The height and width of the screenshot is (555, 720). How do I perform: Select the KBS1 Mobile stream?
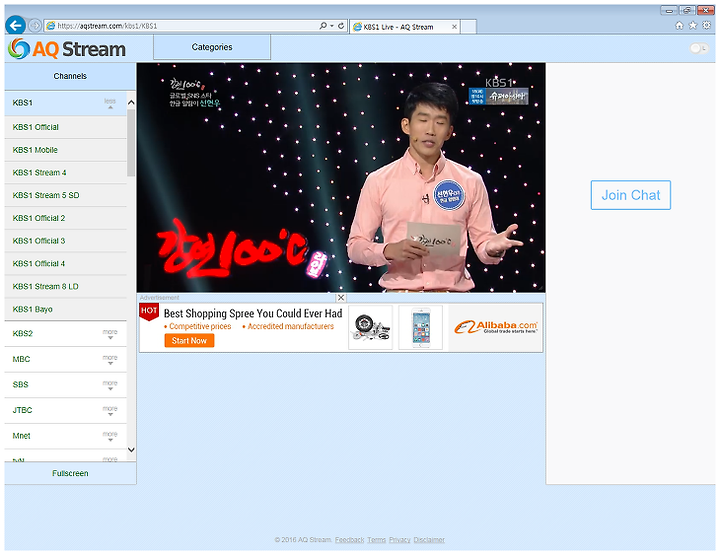point(66,150)
